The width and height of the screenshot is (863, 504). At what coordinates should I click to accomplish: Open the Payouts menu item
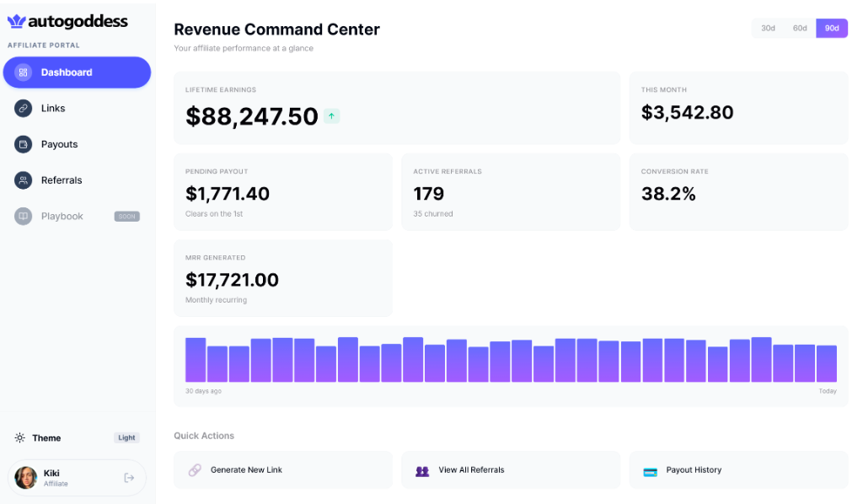point(77,144)
